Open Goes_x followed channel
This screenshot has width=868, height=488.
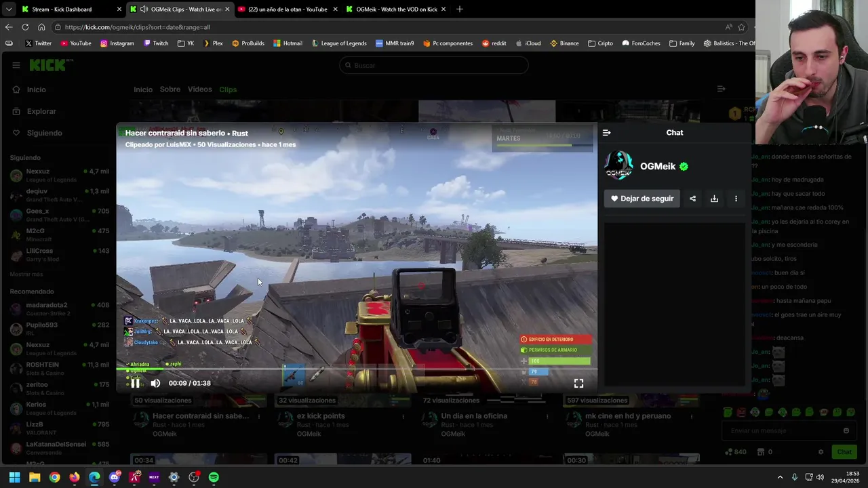tap(60, 215)
